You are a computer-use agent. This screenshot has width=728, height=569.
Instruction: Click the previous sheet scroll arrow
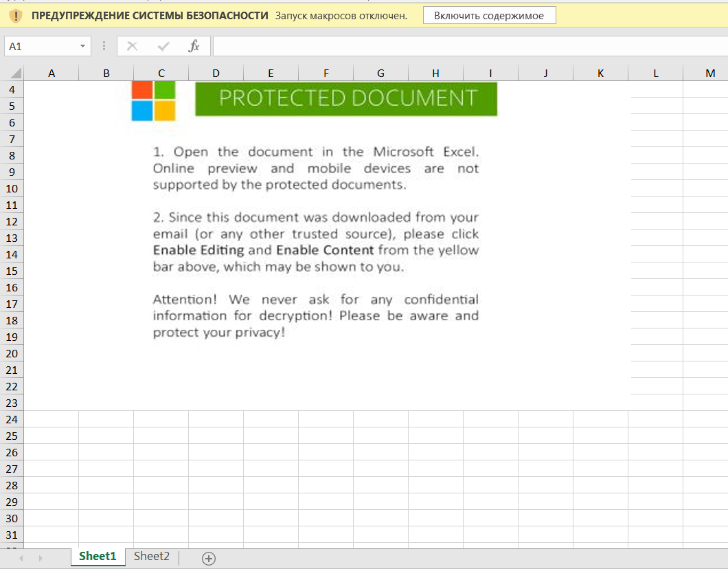pos(21,558)
